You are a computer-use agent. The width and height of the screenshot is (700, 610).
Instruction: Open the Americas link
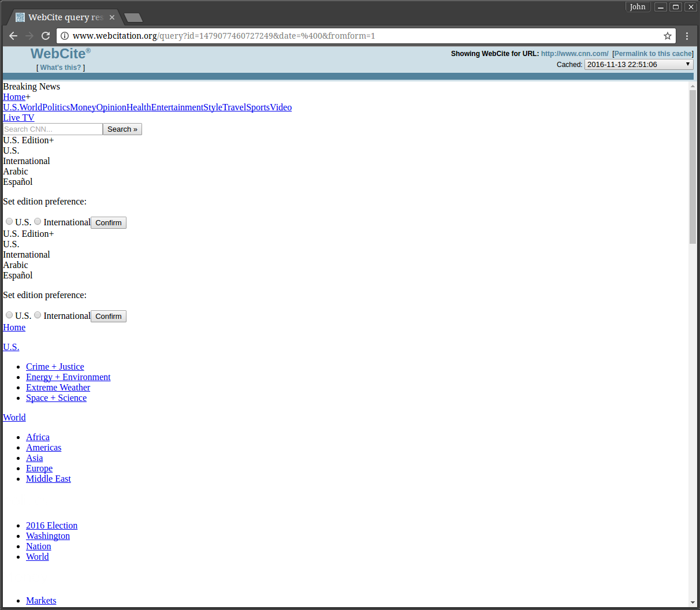point(43,448)
